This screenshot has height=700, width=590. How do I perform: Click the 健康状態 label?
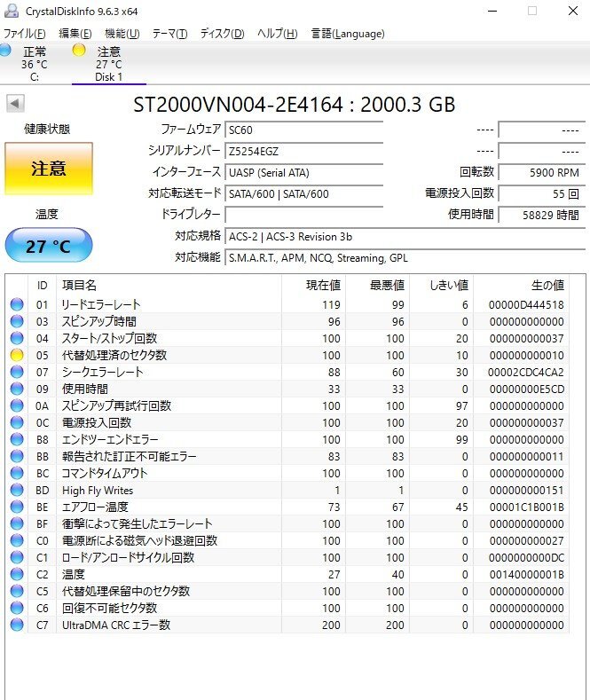point(47,129)
